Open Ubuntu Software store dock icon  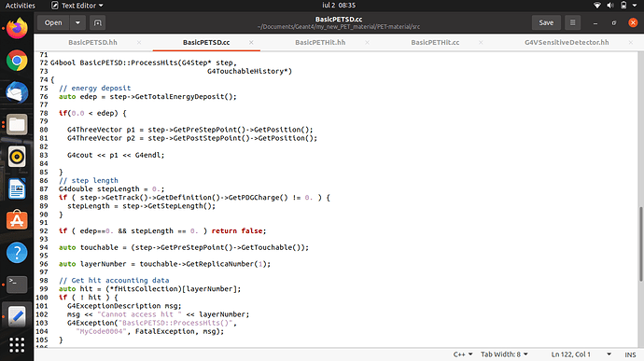(17, 220)
